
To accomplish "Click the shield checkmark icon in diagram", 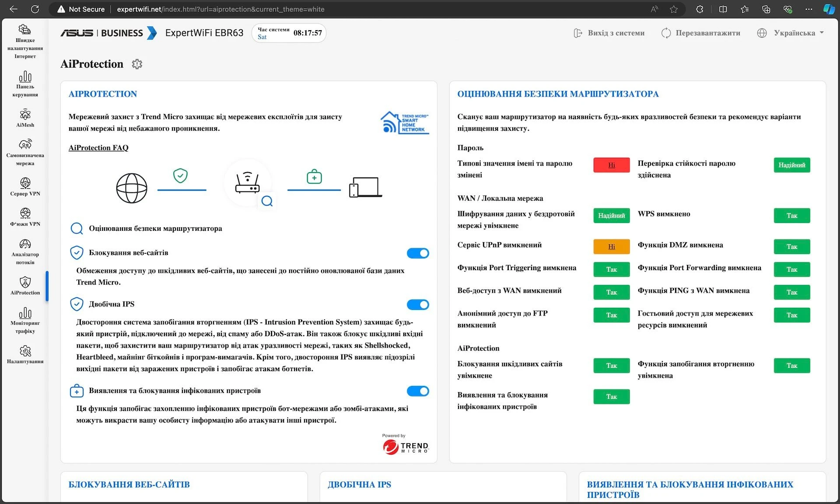I will click(180, 175).
